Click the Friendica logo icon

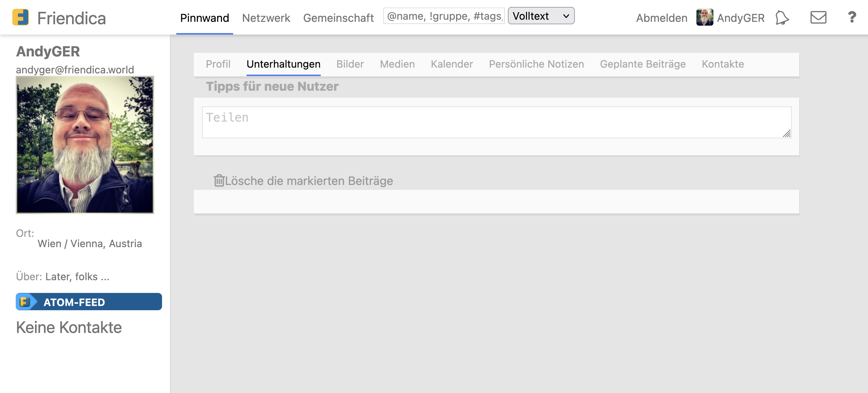20,18
